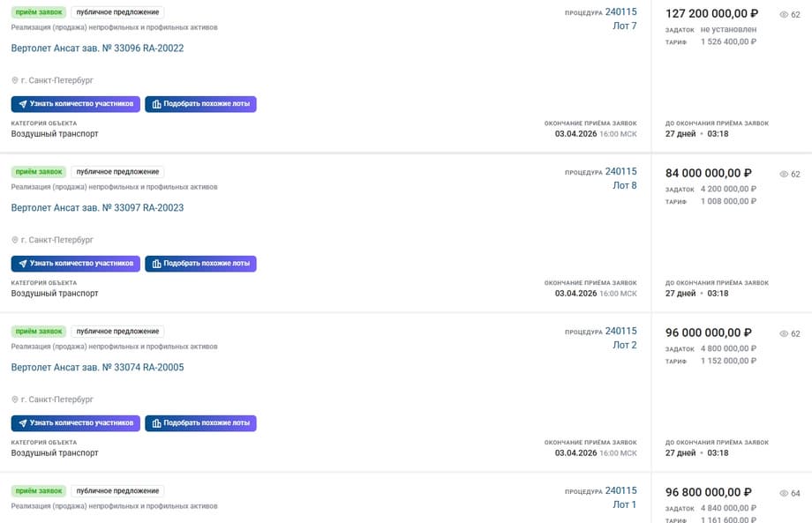The width and height of the screenshot is (812, 523).
Task: Click location pin icon for helicopter RA-20023
Action: 15,240
